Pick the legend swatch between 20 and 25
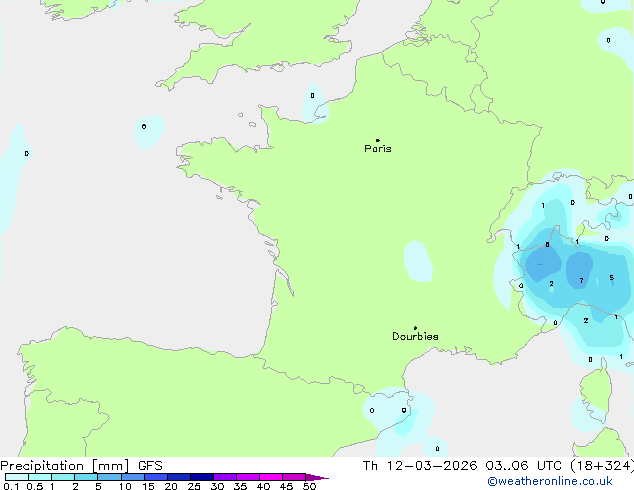 179,477
